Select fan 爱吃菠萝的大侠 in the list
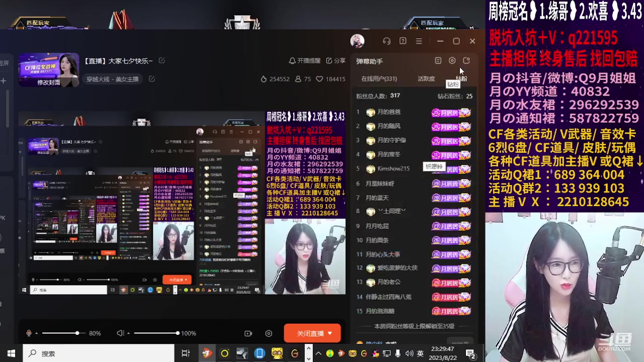Screen dimensions: 644x362 click(397, 268)
